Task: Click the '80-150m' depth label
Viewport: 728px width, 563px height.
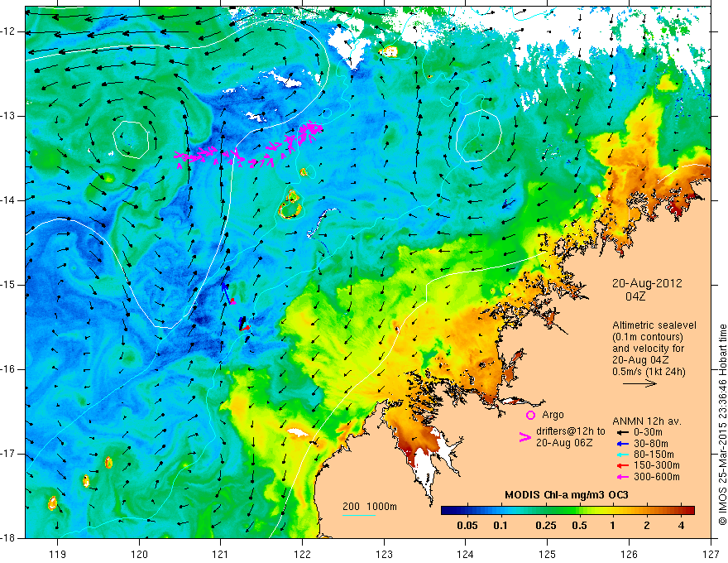Action: (x=654, y=455)
